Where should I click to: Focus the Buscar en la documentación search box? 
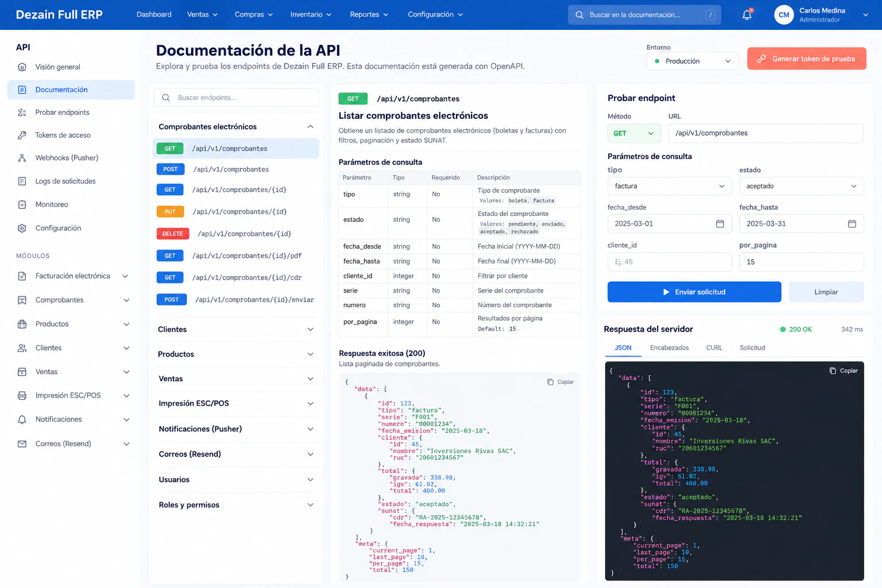click(644, 15)
